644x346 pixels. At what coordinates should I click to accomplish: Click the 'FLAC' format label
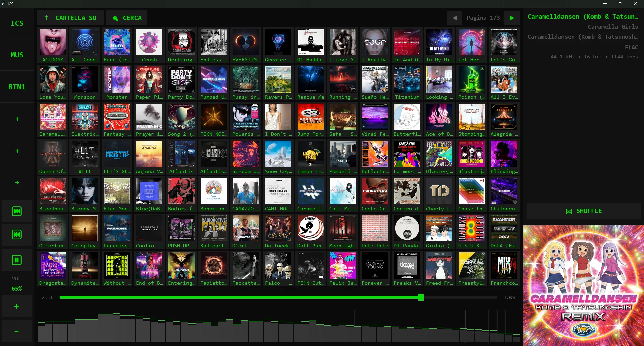(631, 47)
